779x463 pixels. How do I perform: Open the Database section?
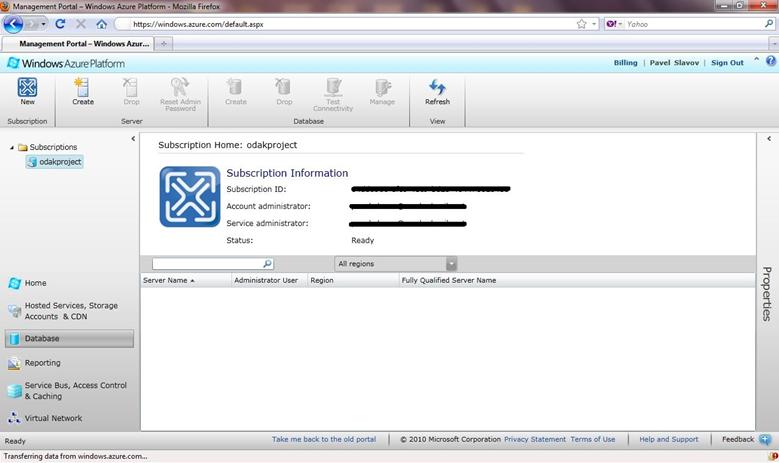point(70,338)
